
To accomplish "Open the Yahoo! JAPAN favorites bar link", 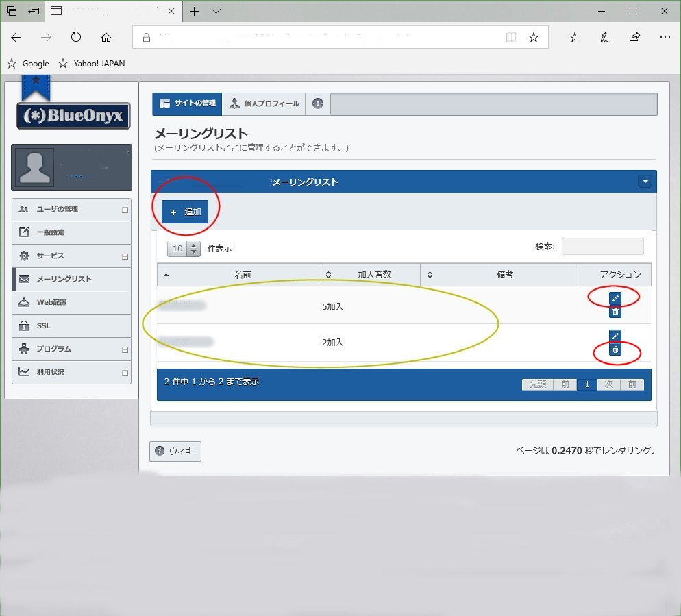I will pos(99,63).
